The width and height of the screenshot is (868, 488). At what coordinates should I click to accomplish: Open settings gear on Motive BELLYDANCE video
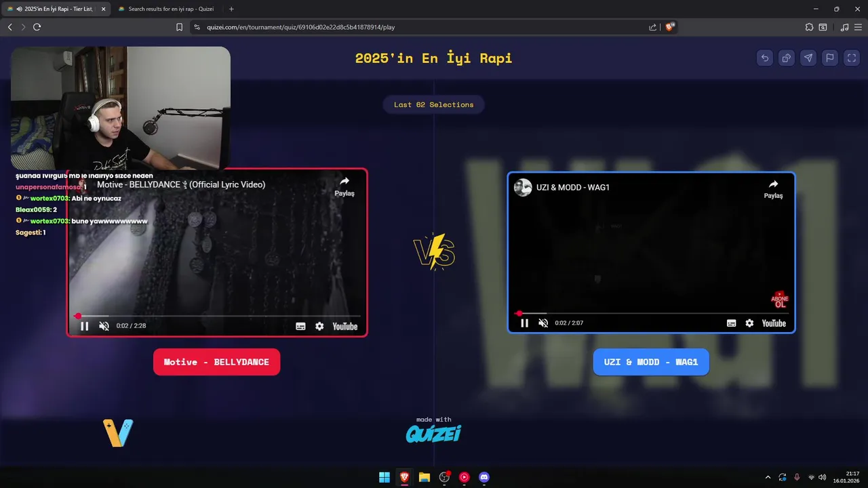319,326
